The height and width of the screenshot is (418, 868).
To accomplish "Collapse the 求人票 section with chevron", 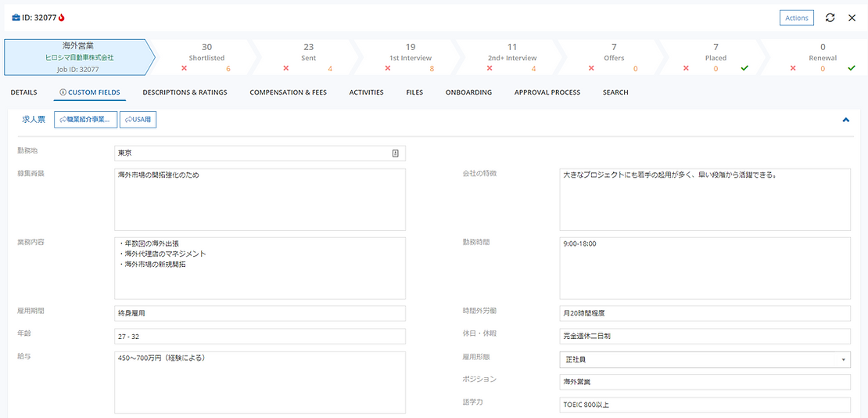I will click(x=845, y=120).
